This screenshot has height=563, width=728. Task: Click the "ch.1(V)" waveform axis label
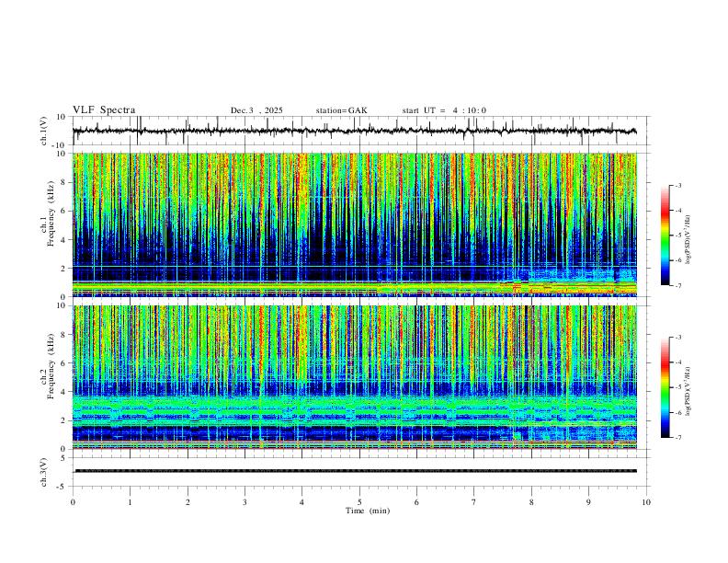[43, 131]
